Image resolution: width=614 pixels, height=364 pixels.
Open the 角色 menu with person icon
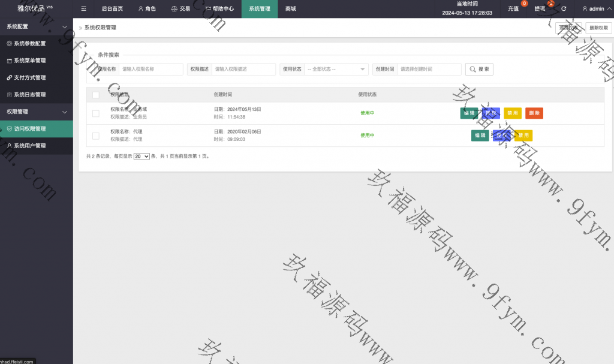click(147, 9)
